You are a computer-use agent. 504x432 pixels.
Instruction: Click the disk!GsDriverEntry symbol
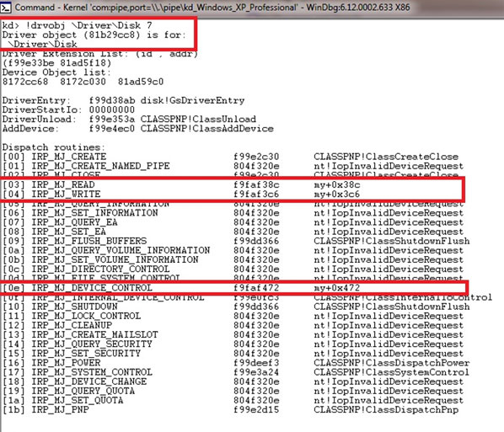click(x=192, y=100)
